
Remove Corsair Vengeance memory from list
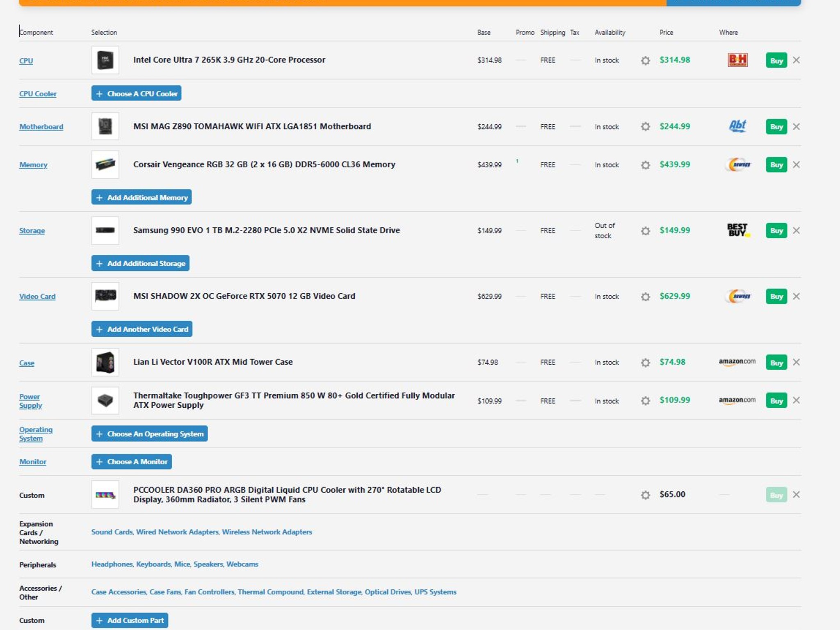click(x=796, y=165)
